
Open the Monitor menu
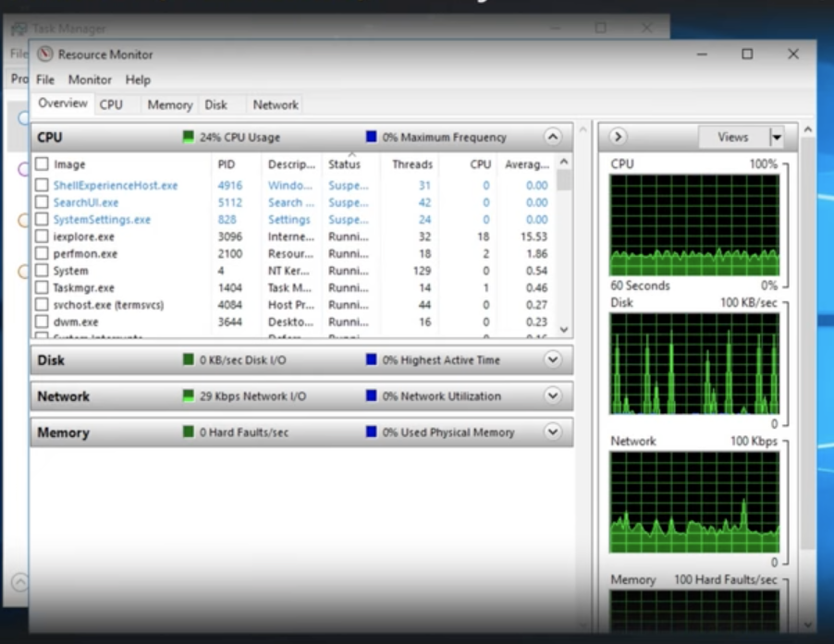pos(90,79)
